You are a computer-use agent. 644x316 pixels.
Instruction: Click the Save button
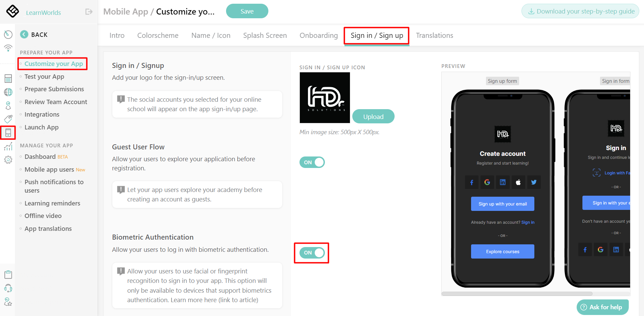[x=247, y=11]
